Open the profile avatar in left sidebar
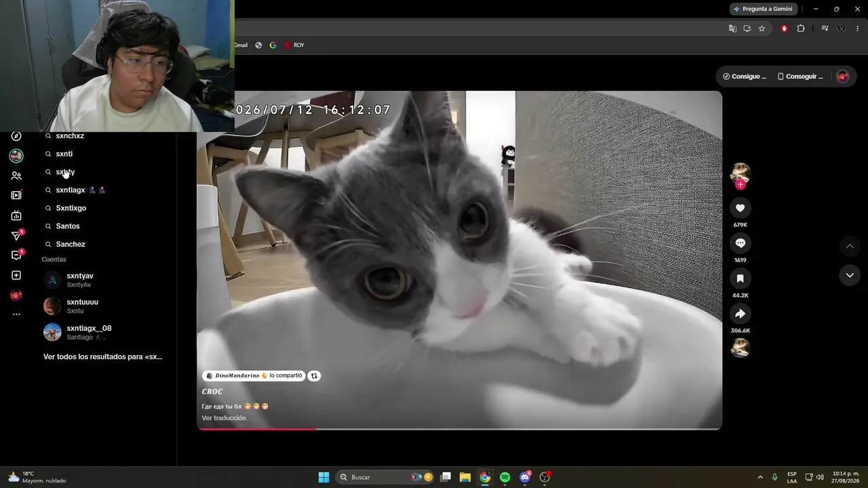Screen dimensions: 868x488 (x=16, y=295)
